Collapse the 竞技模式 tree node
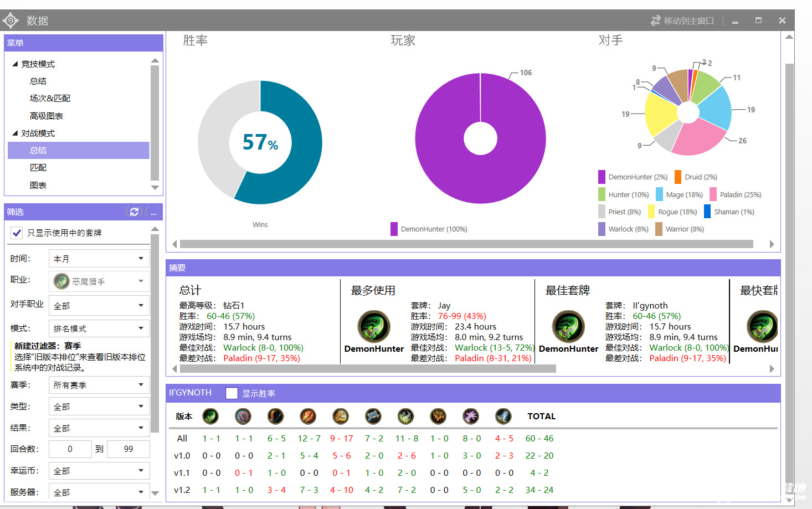 [x=15, y=64]
